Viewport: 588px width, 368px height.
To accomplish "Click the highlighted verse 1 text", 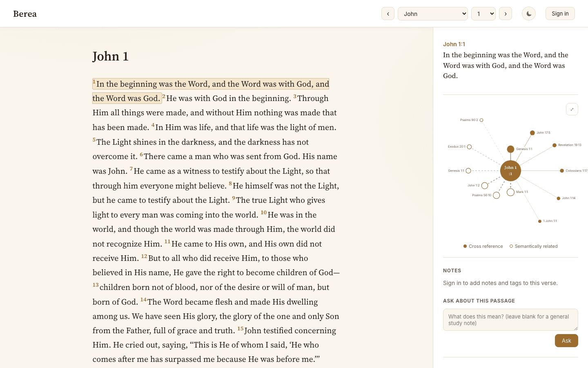I will (x=211, y=91).
